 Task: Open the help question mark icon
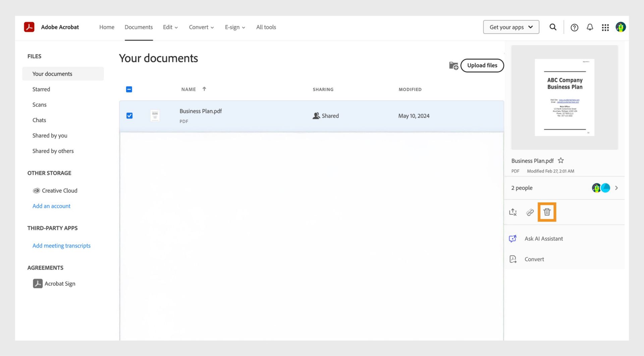574,28
